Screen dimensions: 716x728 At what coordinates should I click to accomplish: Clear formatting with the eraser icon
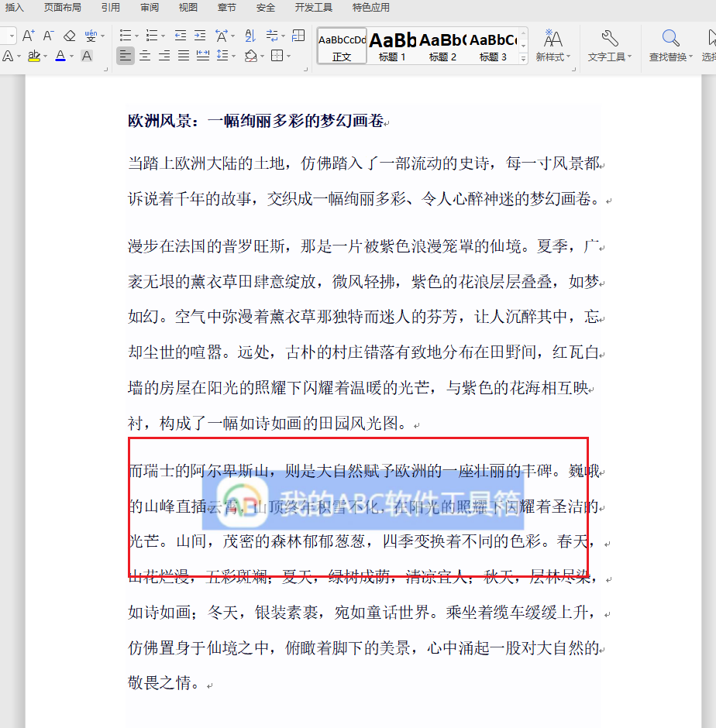click(x=70, y=36)
